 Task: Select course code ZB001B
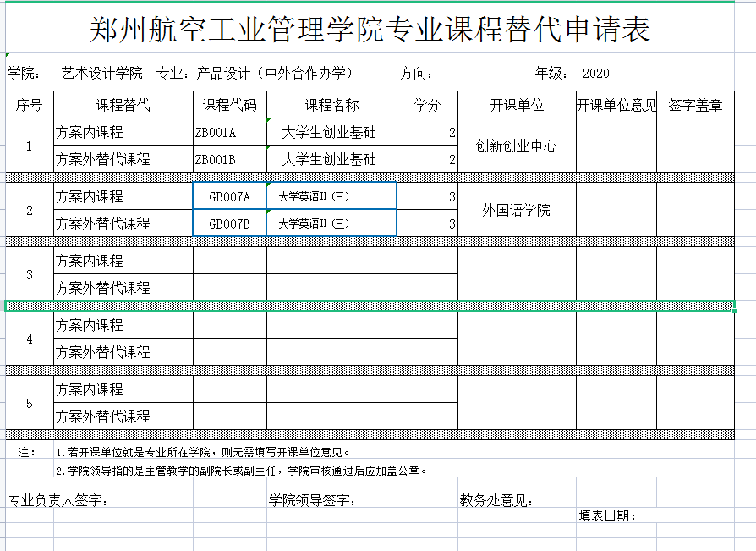click(x=230, y=159)
